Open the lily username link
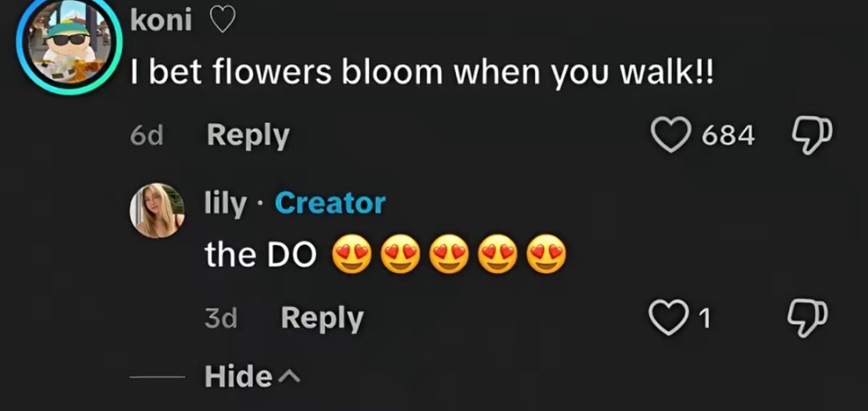868x411 pixels. pos(225,203)
